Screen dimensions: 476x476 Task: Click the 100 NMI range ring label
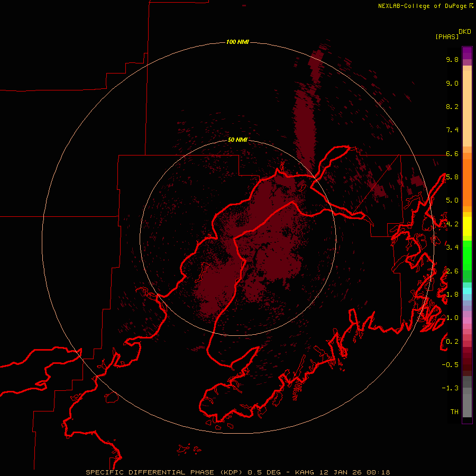[237, 42]
